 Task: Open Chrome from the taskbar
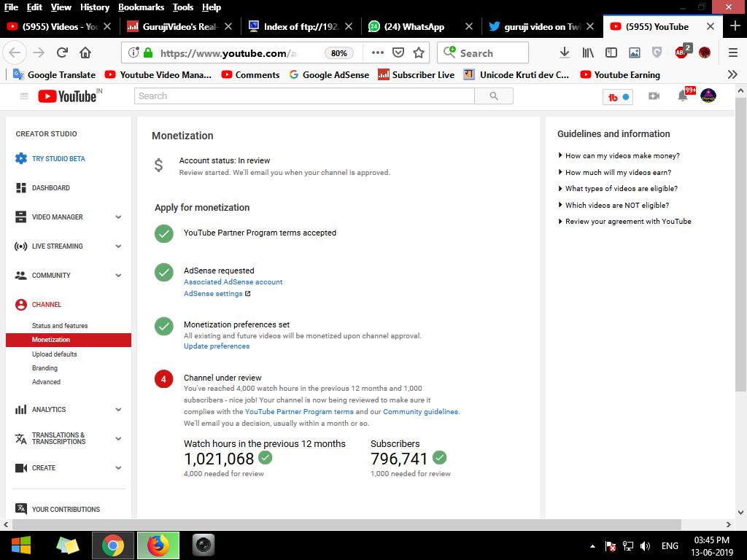[113, 545]
